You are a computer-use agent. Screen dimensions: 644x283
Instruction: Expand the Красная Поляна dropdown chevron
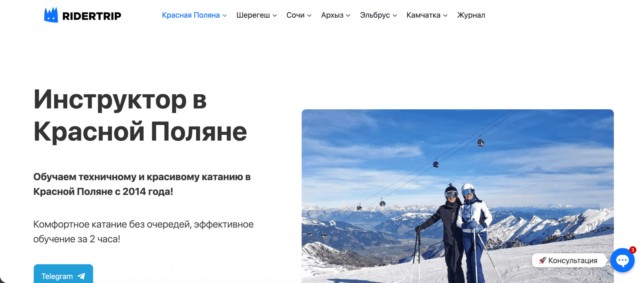(225, 16)
